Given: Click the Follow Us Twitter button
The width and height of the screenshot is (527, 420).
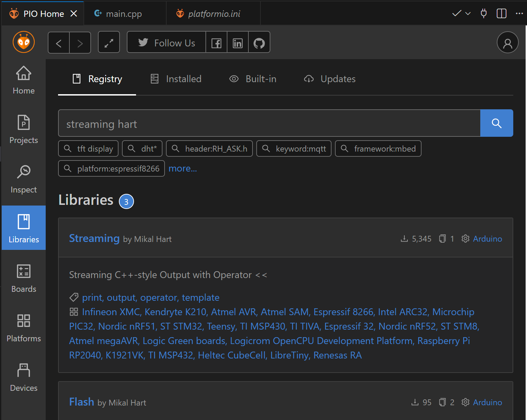Looking at the screenshot, I should point(167,42).
